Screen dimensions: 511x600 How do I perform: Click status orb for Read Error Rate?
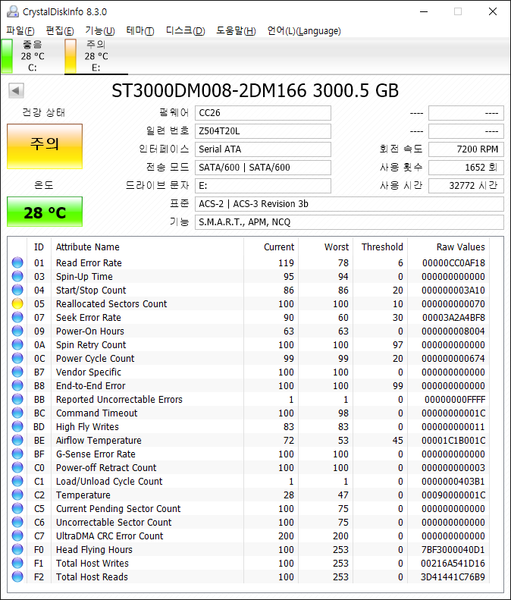pyautogui.click(x=17, y=262)
